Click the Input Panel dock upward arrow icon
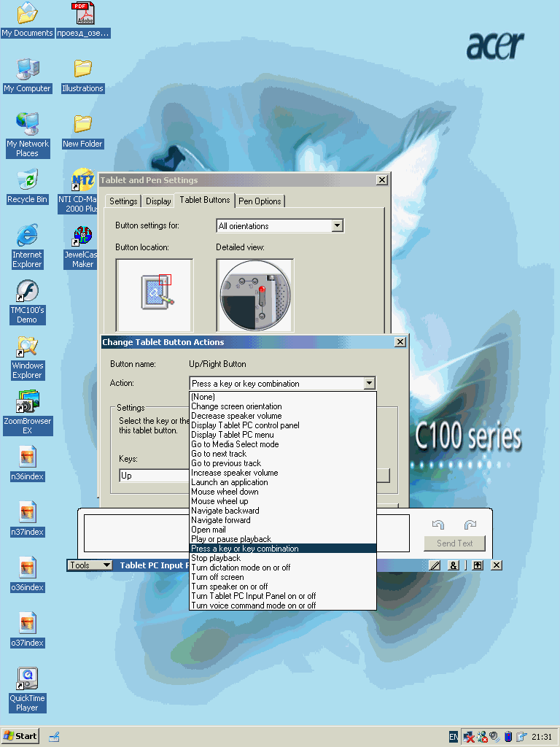The image size is (560, 747). pyautogui.click(x=478, y=565)
